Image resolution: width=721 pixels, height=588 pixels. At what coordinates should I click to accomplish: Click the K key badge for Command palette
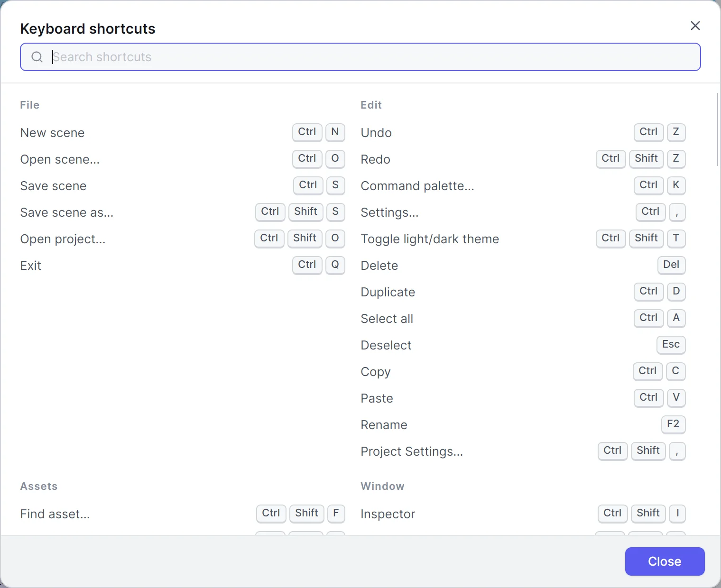tap(676, 185)
